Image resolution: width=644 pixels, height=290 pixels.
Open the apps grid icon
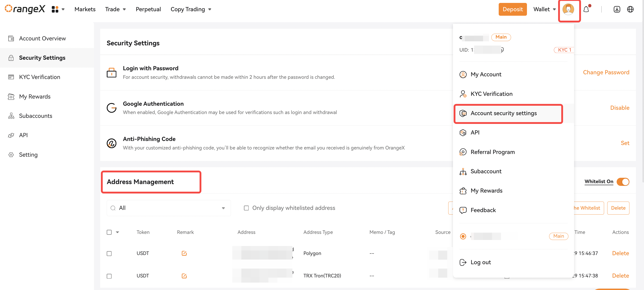coord(55,9)
